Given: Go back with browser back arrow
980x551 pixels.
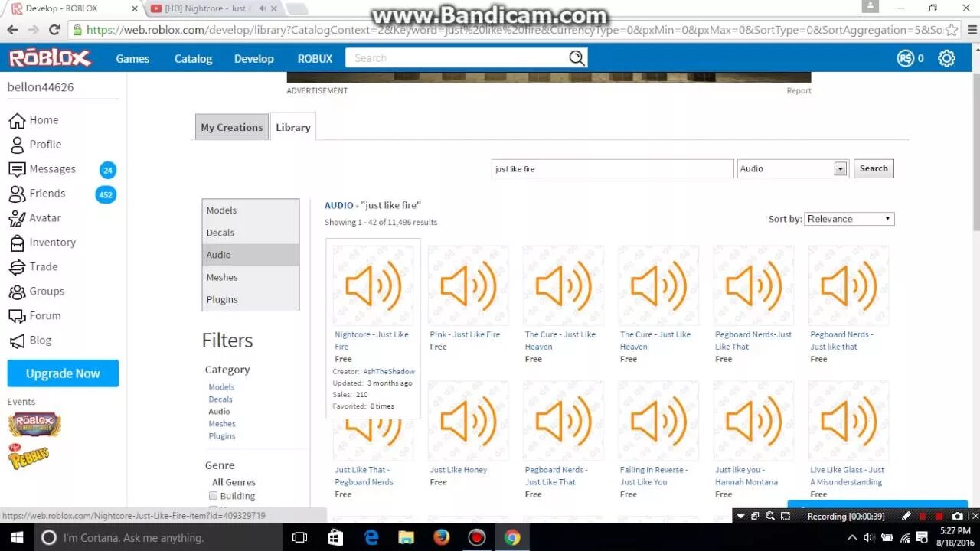Looking at the screenshot, I should pos(12,30).
